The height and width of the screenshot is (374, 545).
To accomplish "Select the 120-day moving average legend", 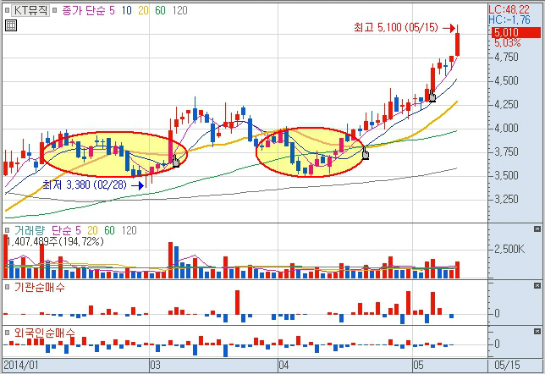I will [x=180, y=11].
